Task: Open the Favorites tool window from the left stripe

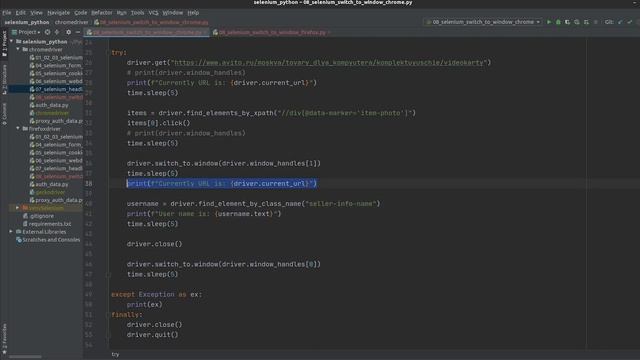Action: [4, 339]
